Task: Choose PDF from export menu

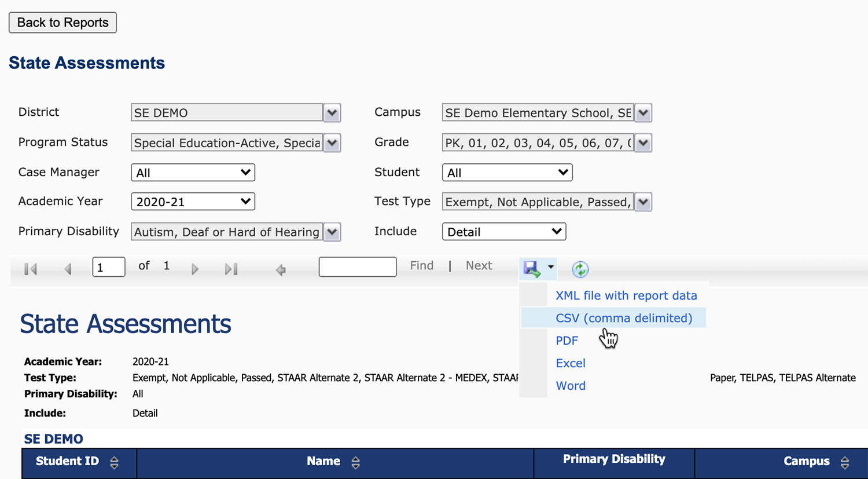Action: point(567,341)
